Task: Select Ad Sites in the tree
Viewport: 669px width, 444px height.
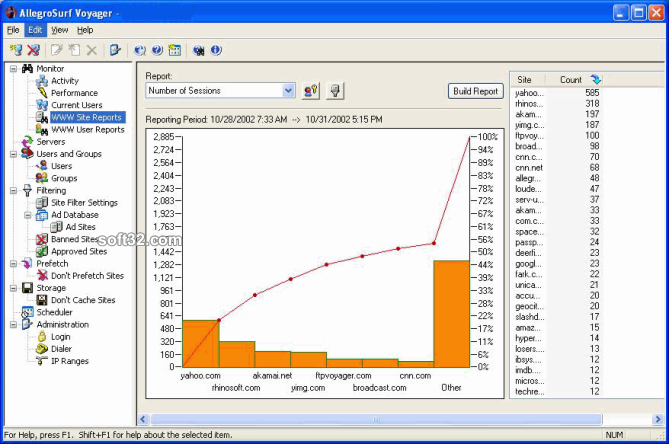Action: click(x=80, y=227)
